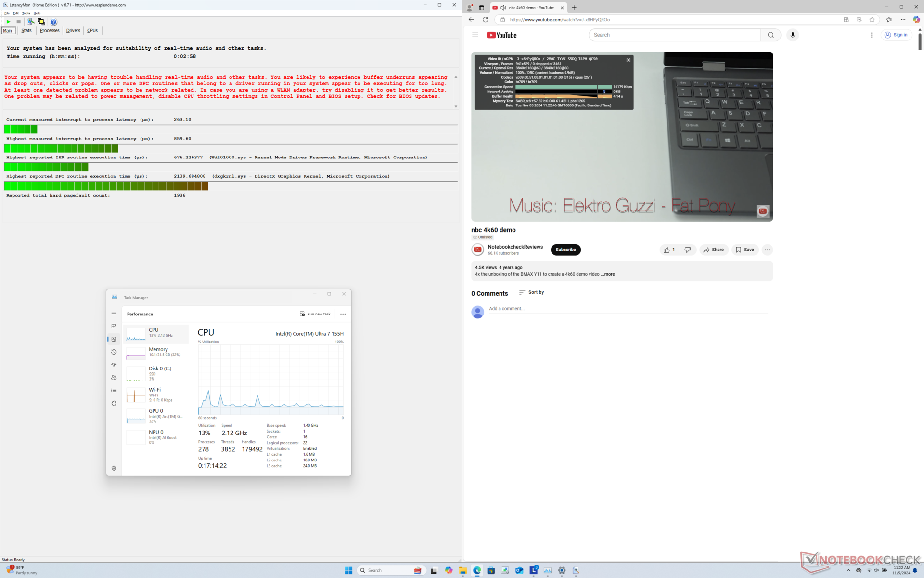Open Task Manager settings gear
The height and width of the screenshot is (578, 924).
tap(114, 468)
